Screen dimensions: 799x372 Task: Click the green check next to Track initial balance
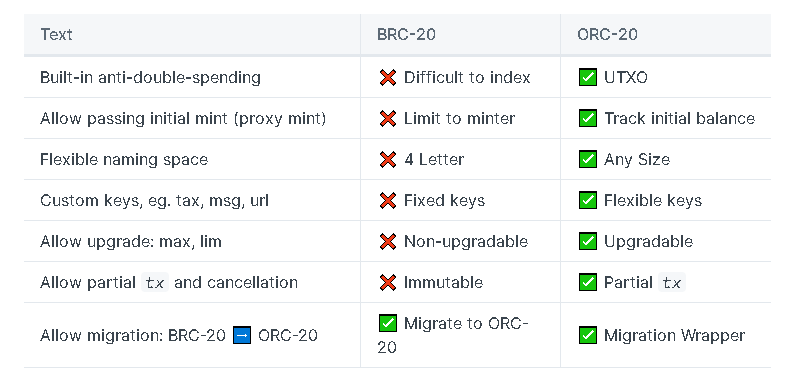(x=588, y=118)
